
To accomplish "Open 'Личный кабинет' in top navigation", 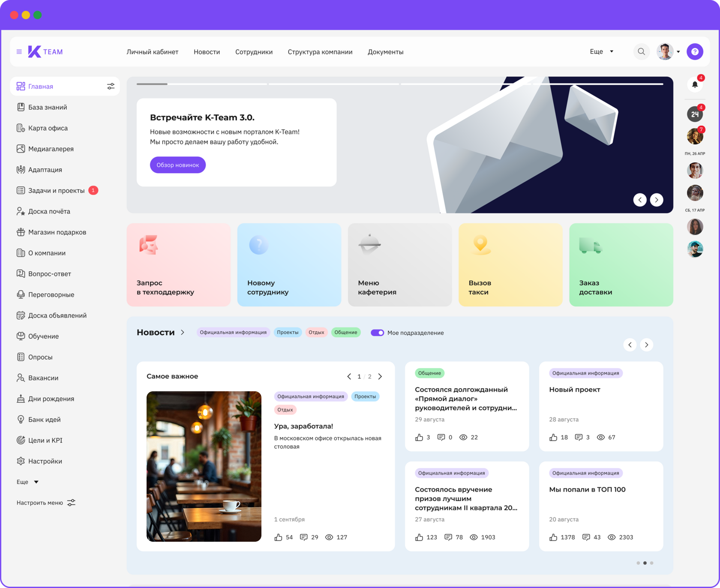I will point(153,52).
